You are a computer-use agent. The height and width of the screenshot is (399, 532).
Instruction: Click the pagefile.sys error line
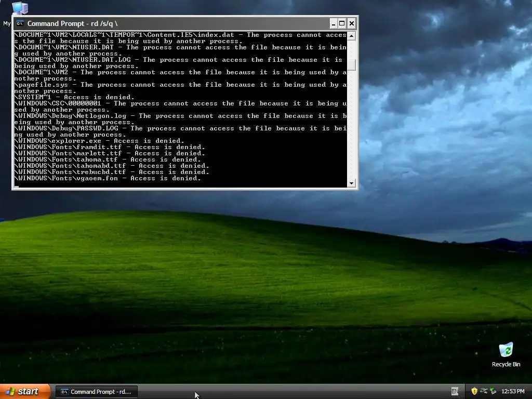180,88
